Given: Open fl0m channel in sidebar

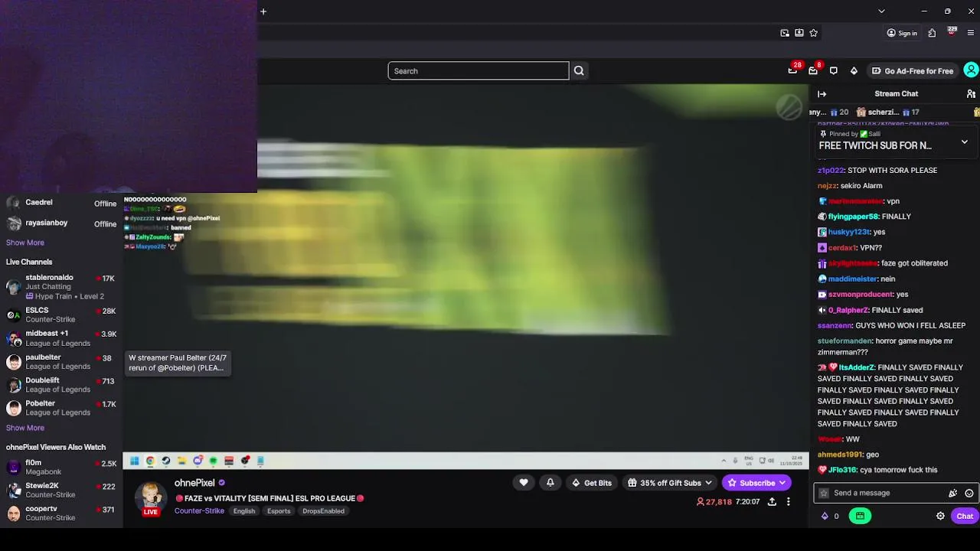Looking at the screenshot, I should point(61,467).
